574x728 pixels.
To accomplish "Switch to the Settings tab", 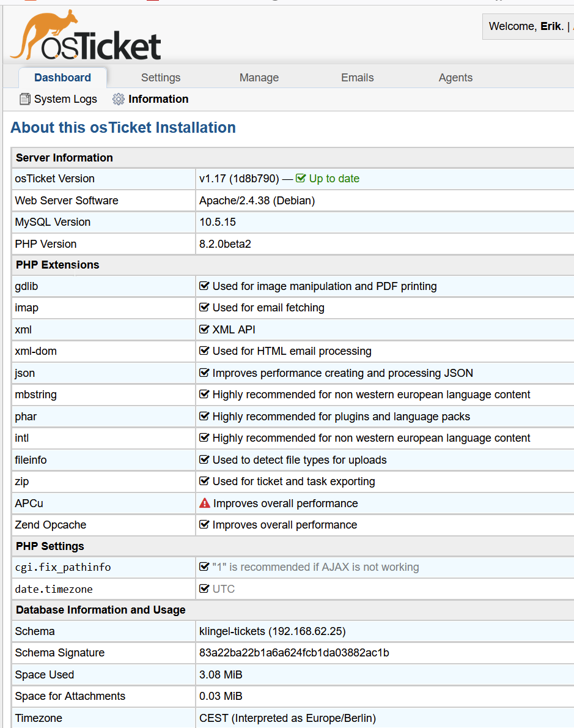I will tap(161, 78).
